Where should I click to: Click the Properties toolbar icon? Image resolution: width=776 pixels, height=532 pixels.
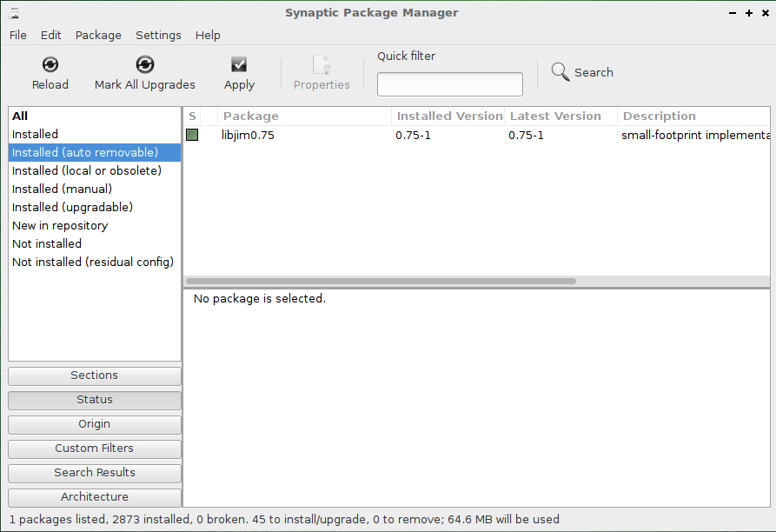tap(322, 64)
